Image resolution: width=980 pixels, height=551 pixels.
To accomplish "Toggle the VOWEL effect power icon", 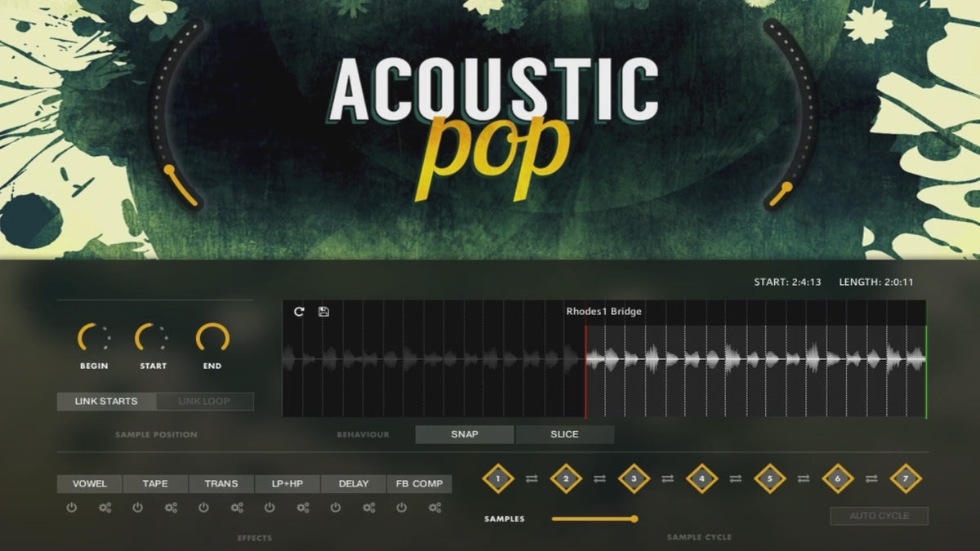I will 72,508.
